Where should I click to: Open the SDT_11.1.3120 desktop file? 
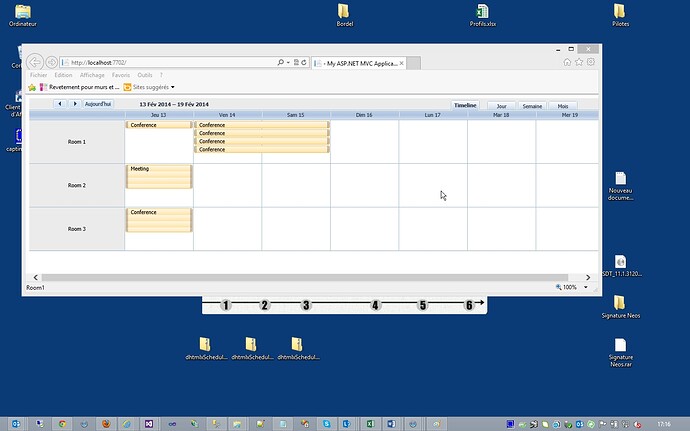pyautogui.click(x=620, y=265)
